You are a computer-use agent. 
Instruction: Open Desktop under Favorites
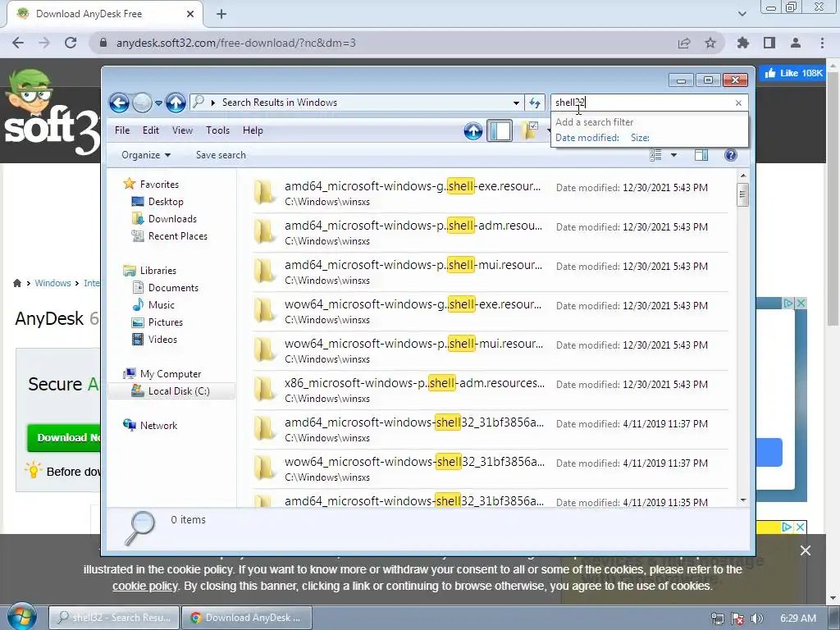coord(166,202)
